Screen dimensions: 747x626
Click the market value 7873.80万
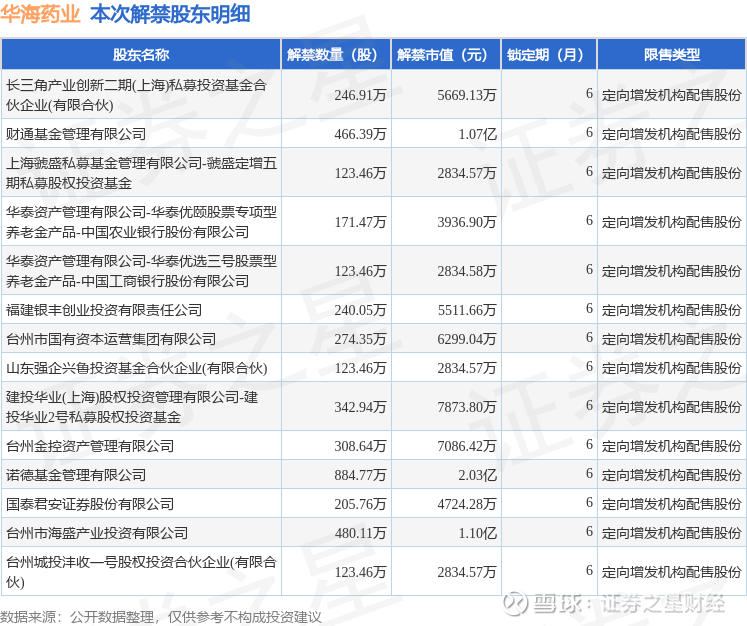pos(467,408)
